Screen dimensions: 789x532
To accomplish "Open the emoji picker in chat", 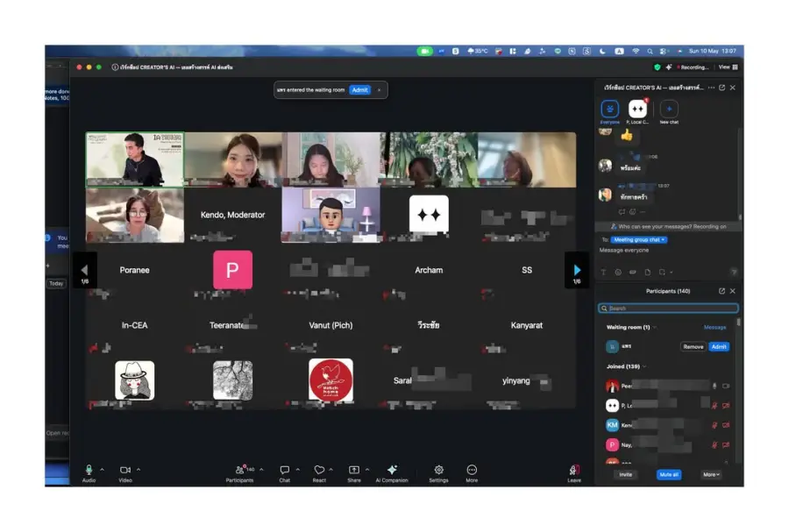I will click(x=618, y=272).
